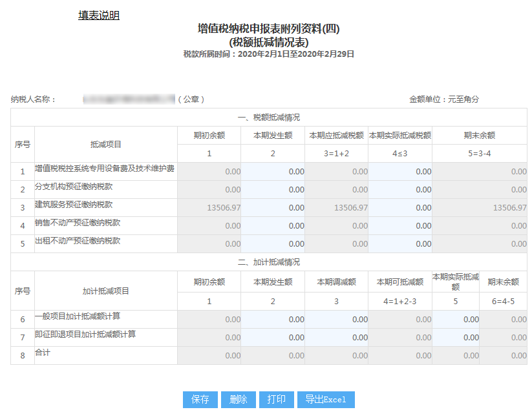Click the 删除 button
The height and width of the screenshot is (412, 532).
pos(238,400)
